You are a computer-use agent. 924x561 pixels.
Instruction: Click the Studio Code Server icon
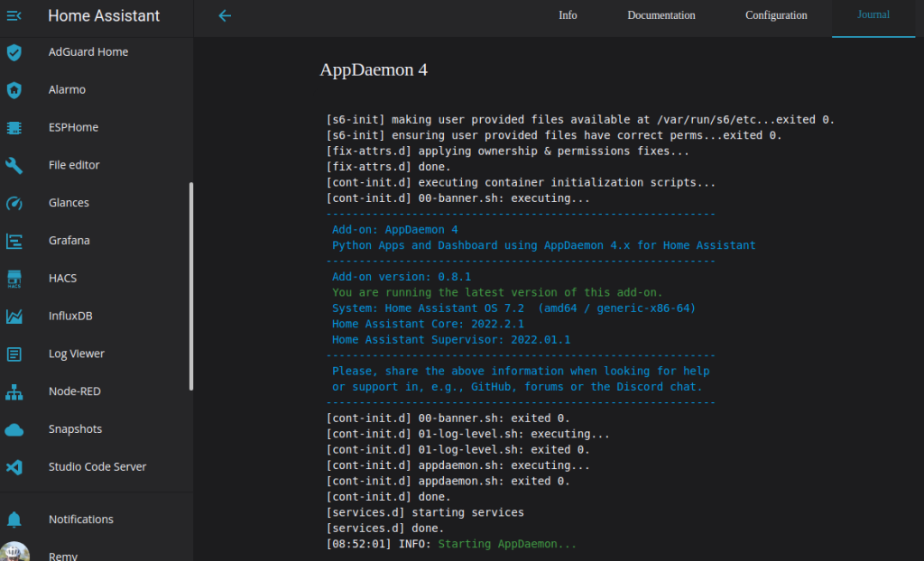click(x=14, y=467)
